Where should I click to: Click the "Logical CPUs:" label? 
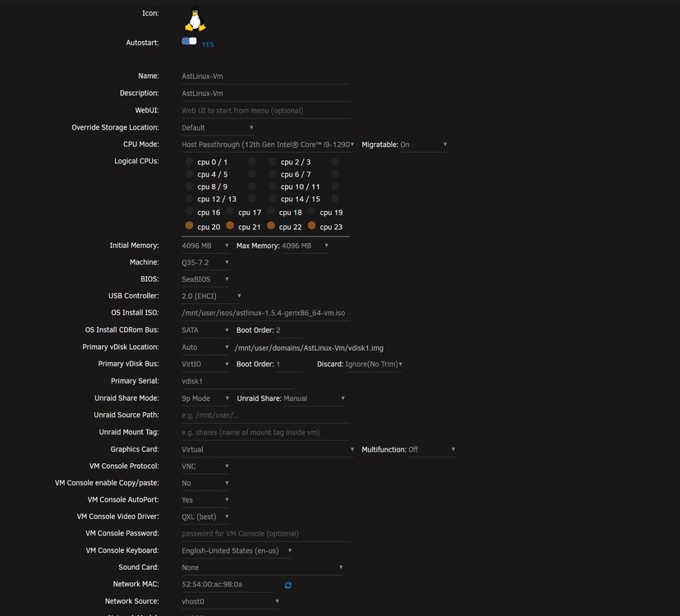(x=136, y=161)
